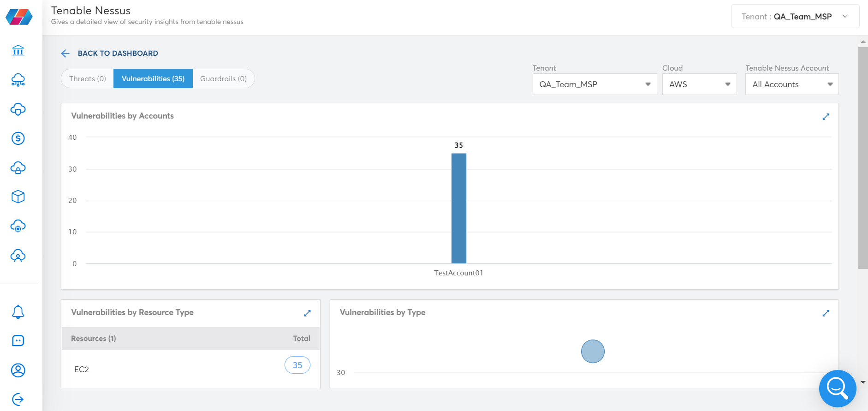Click the scrollbar up arrow
Image resolution: width=868 pixels, height=411 pixels.
point(863,42)
